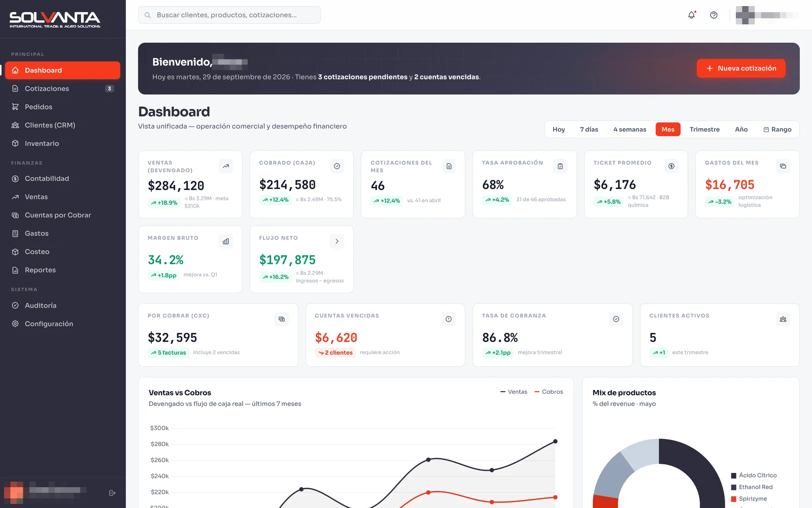812x508 pixels.
Task: Click the Solvanta logo
Action: click(x=55, y=19)
